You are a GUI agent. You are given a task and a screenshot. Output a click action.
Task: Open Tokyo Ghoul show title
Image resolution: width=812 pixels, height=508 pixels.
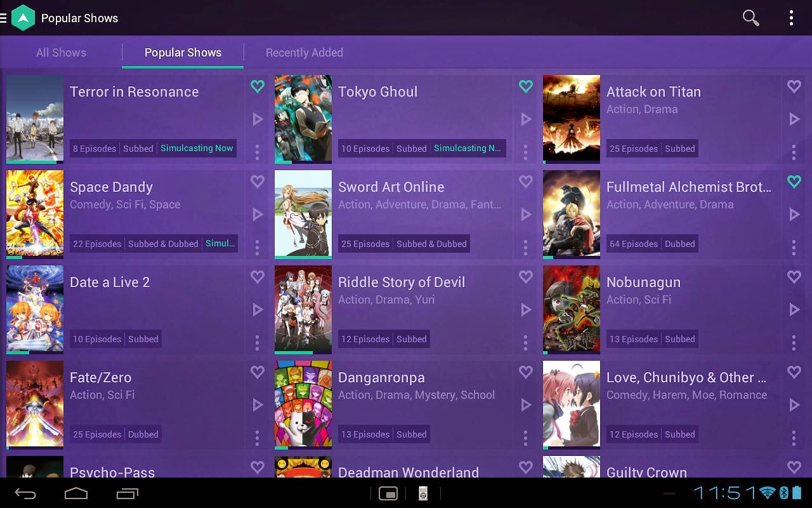pos(378,92)
